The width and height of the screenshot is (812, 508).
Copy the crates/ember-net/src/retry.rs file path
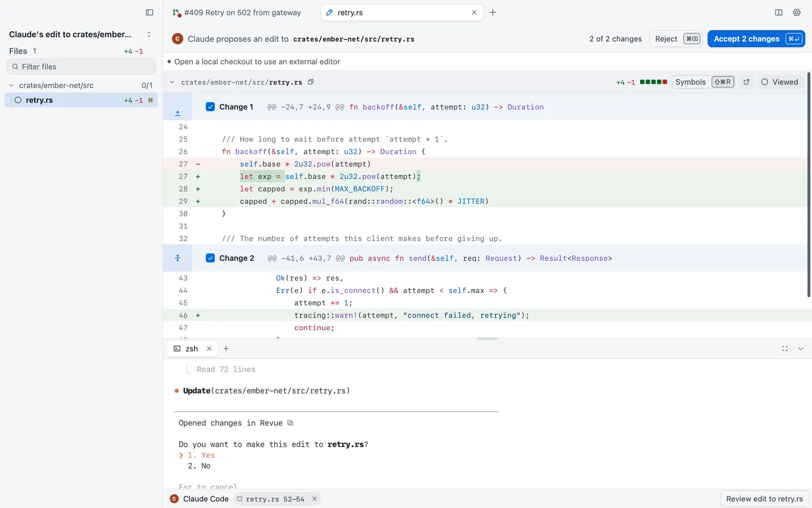tap(311, 82)
